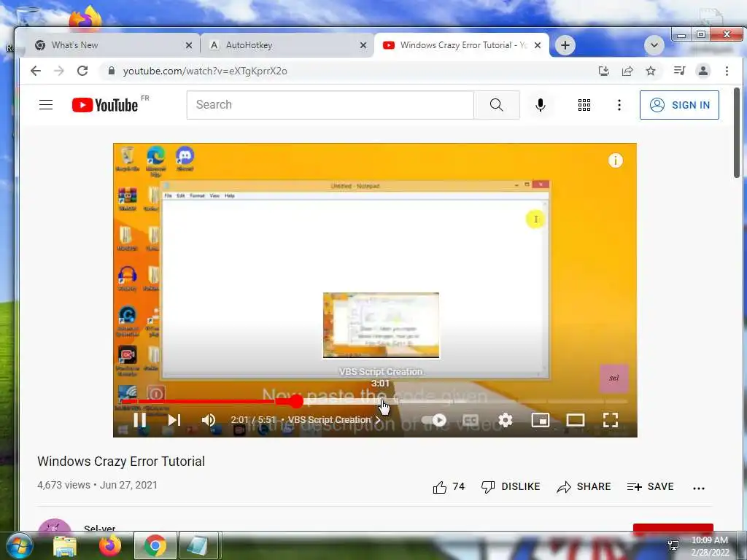This screenshot has height=560, width=747.
Task: Open the notepad-like app in taskbar
Action: 198,545
